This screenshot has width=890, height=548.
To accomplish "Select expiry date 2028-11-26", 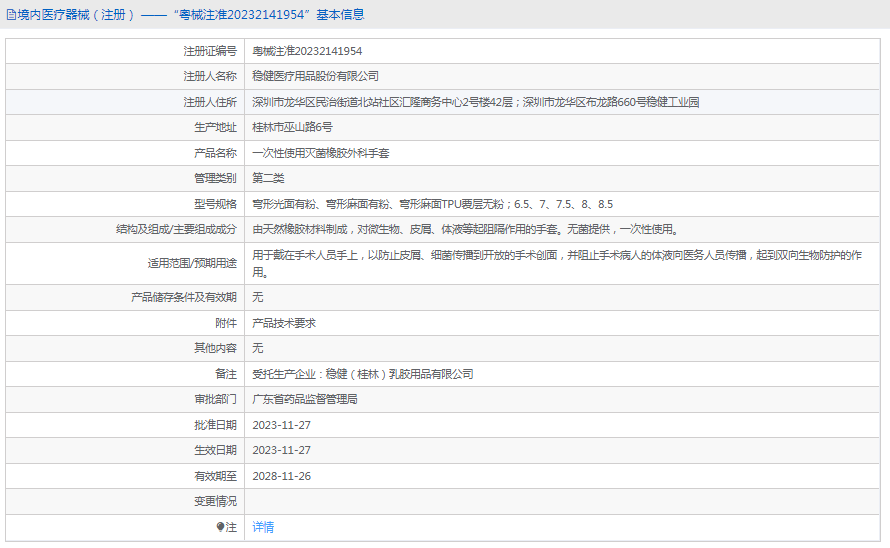I will tap(282, 476).
